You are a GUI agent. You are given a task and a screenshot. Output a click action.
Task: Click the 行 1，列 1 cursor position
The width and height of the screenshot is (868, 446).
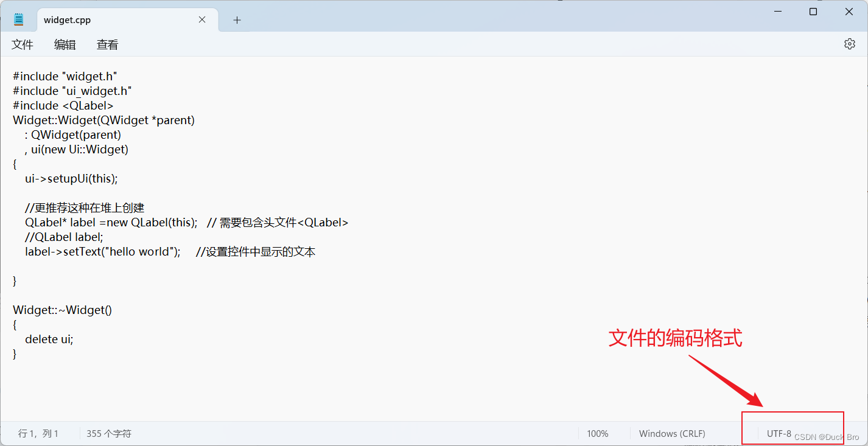[x=38, y=434]
